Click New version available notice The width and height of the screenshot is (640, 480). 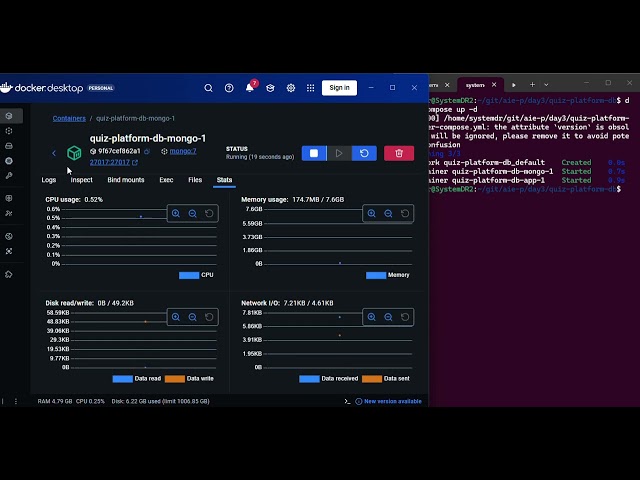[x=389, y=402]
